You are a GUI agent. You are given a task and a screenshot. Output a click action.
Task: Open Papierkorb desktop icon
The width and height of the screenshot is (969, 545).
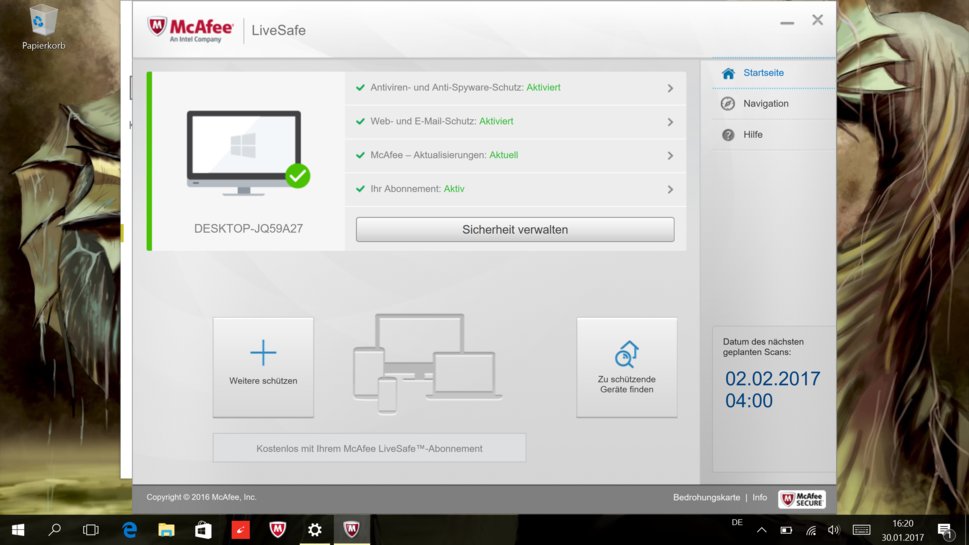pos(43,27)
